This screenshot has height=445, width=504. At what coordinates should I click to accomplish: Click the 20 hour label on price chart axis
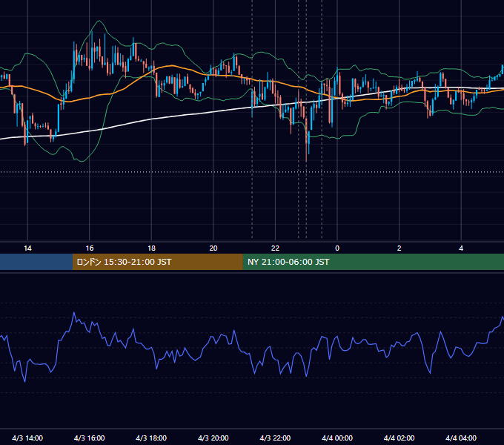click(x=213, y=248)
